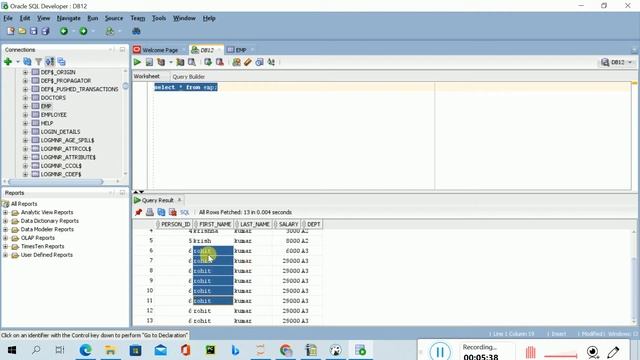
Task: Select All Reports in Reports panel
Action: (24, 204)
